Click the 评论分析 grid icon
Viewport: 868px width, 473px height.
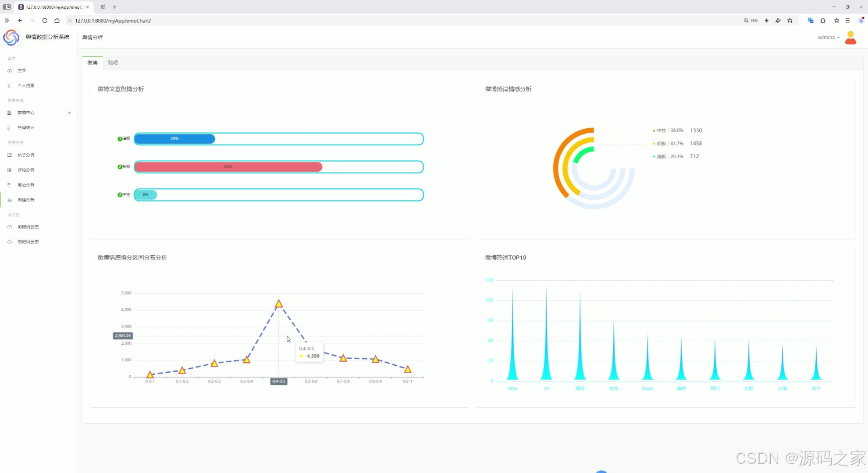[10, 170]
